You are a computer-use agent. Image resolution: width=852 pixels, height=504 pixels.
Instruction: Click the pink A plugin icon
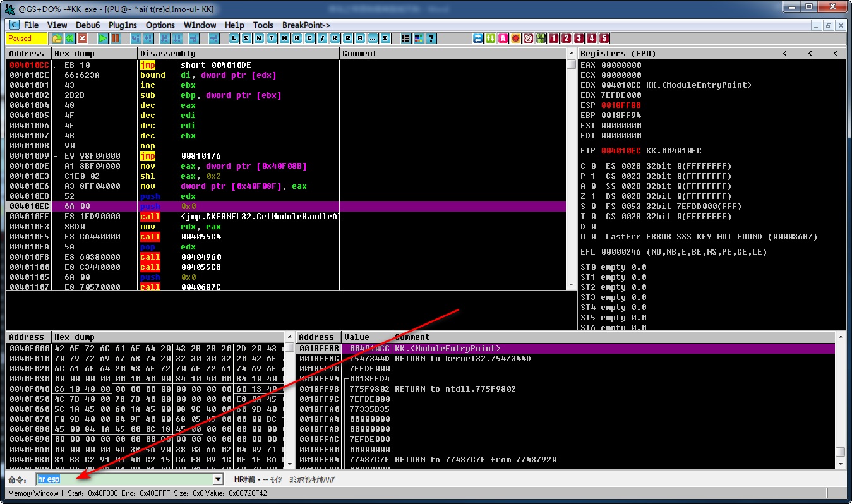(x=503, y=39)
